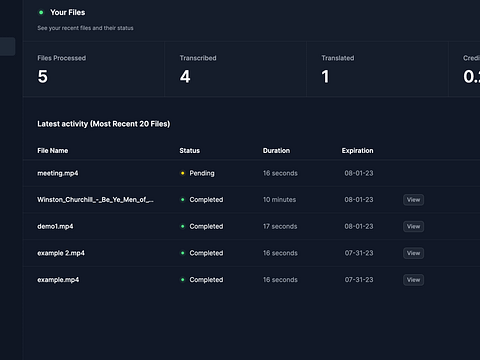Click the green dot beside Your Files
This screenshot has height=360, width=480.
click(41, 12)
